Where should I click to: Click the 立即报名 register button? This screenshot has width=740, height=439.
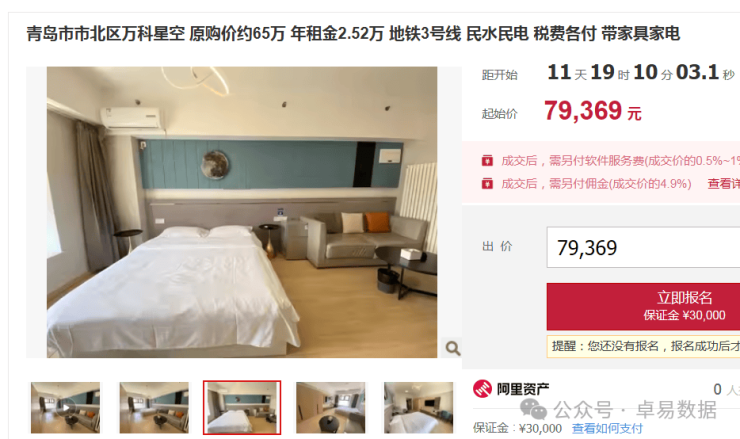[643, 306]
